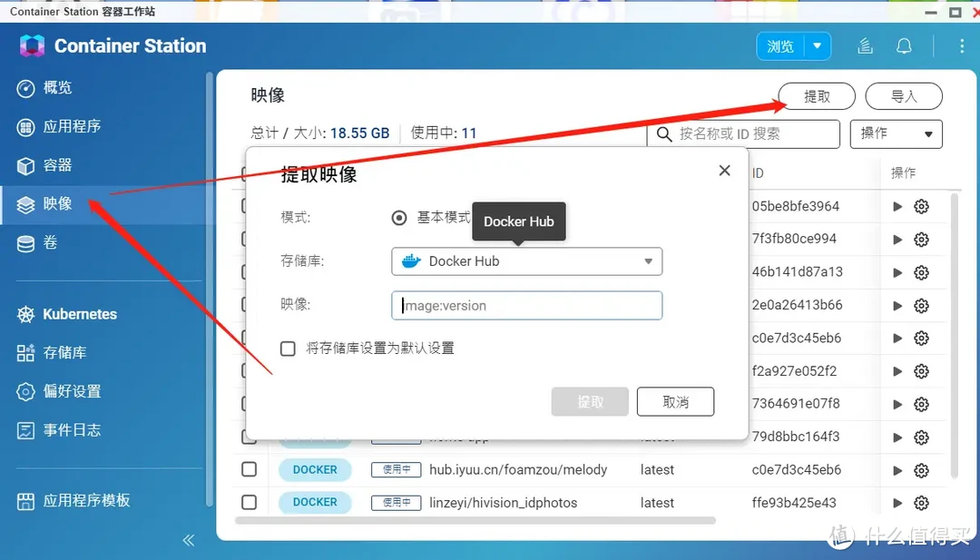The width and height of the screenshot is (980, 560).
Task: Open the Docker Hub repository dropdown
Action: pos(526,261)
